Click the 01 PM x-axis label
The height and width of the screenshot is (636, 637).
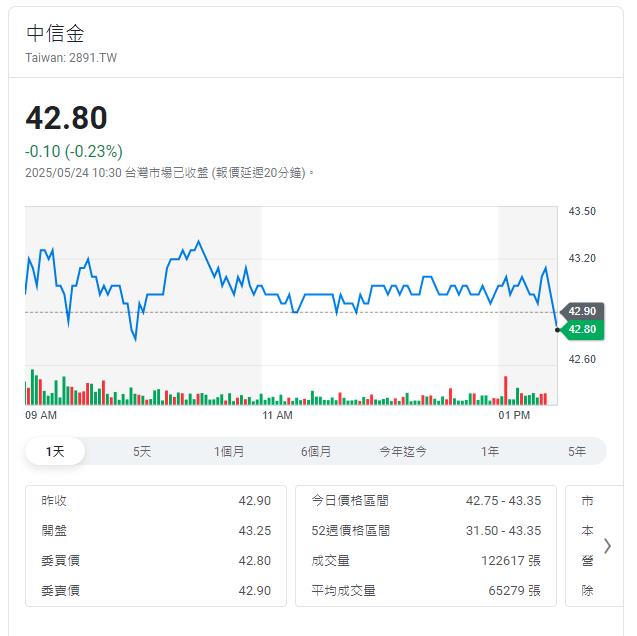click(514, 415)
